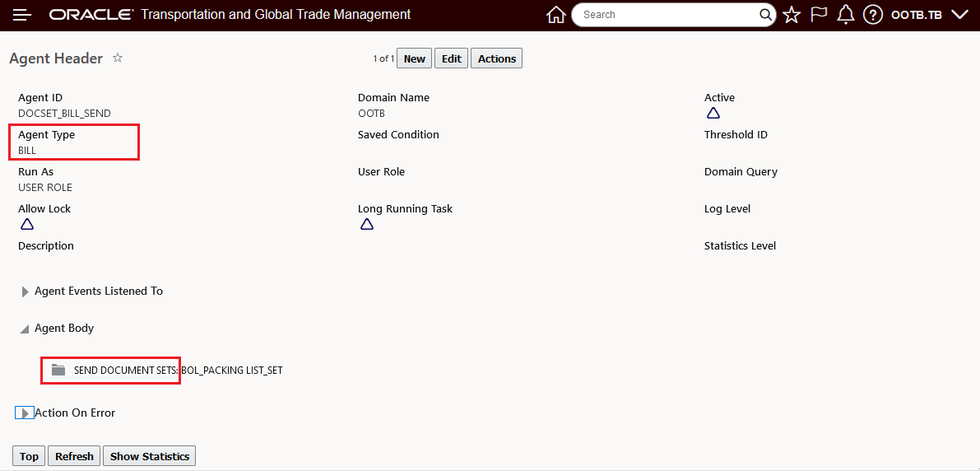
Task: Toggle the Active indicator
Action: pyautogui.click(x=713, y=113)
